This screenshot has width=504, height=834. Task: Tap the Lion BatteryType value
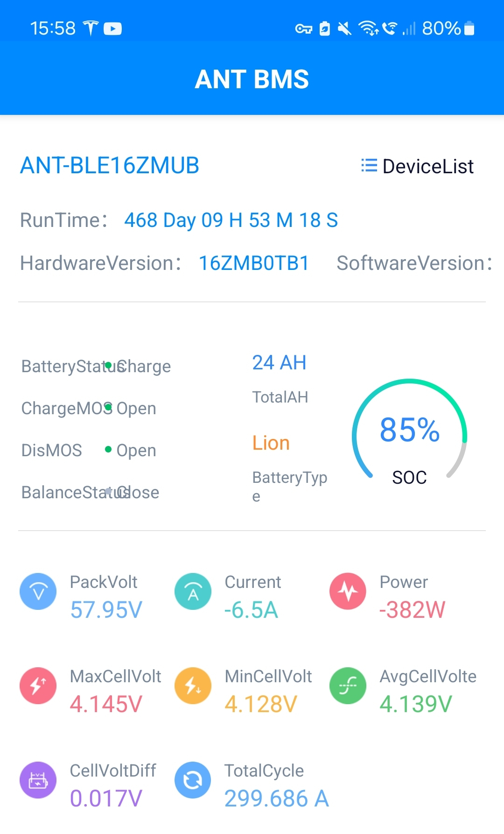(271, 443)
